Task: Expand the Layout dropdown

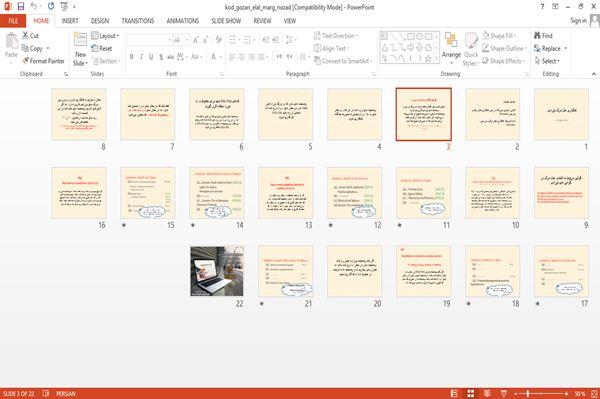Action: click(105, 36)
